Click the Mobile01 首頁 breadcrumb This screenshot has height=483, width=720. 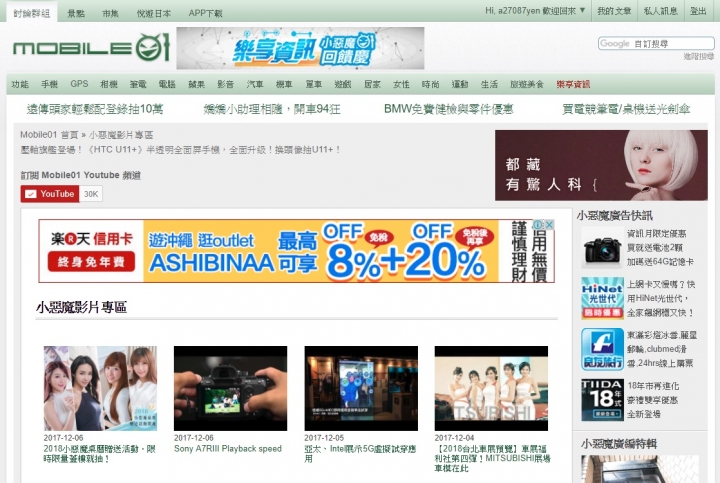(x=49, y=135)
